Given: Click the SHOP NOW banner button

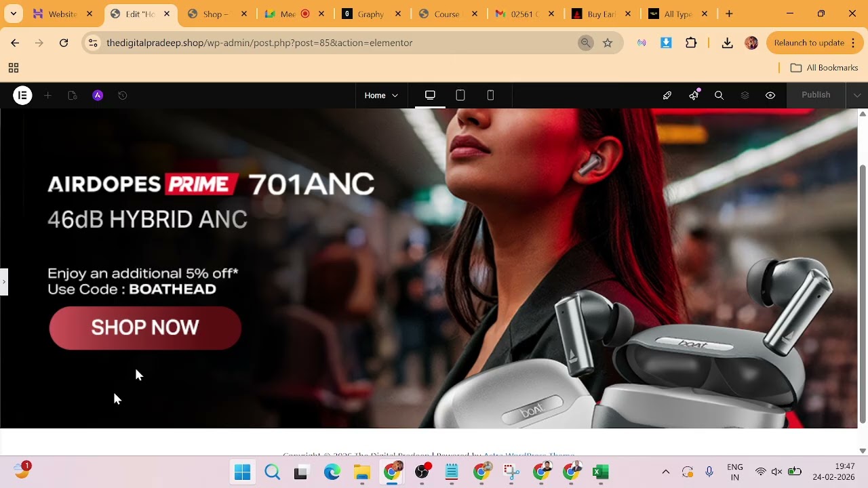Looking at the screenshot, I should [145, 328].
